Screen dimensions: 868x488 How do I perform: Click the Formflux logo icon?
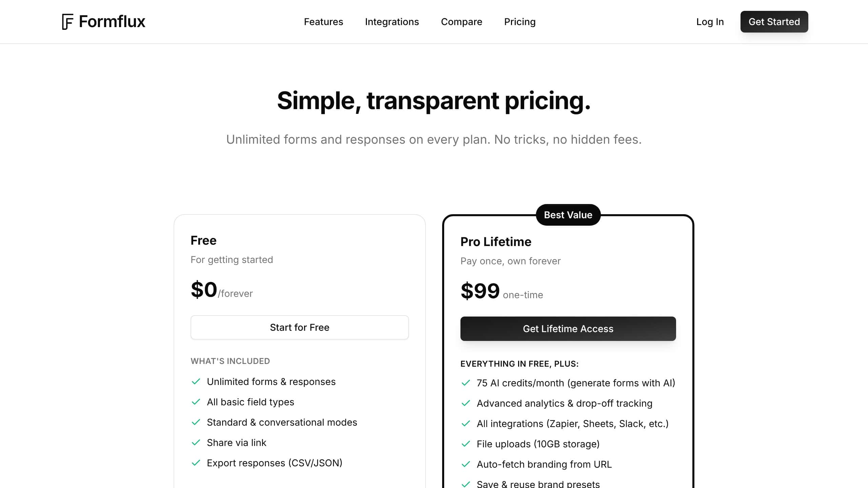point(68,22)
